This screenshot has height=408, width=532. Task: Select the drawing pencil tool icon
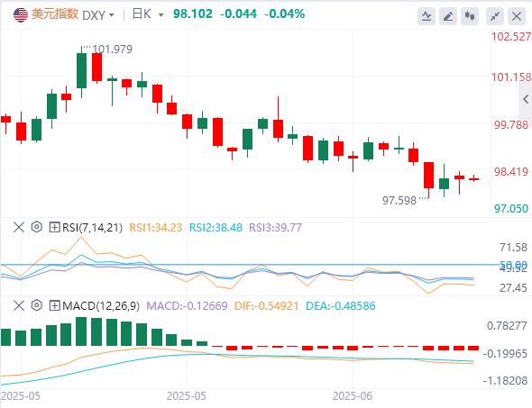(448, 16)
